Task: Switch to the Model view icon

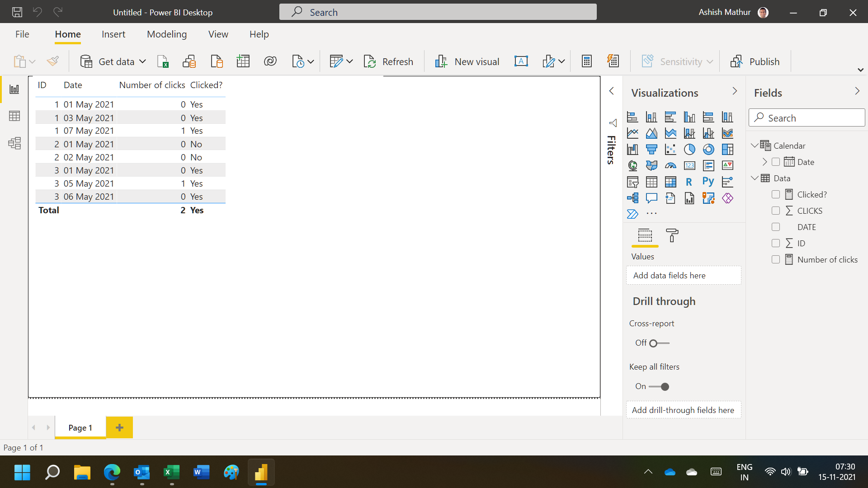Action: [x=14, y=143]
